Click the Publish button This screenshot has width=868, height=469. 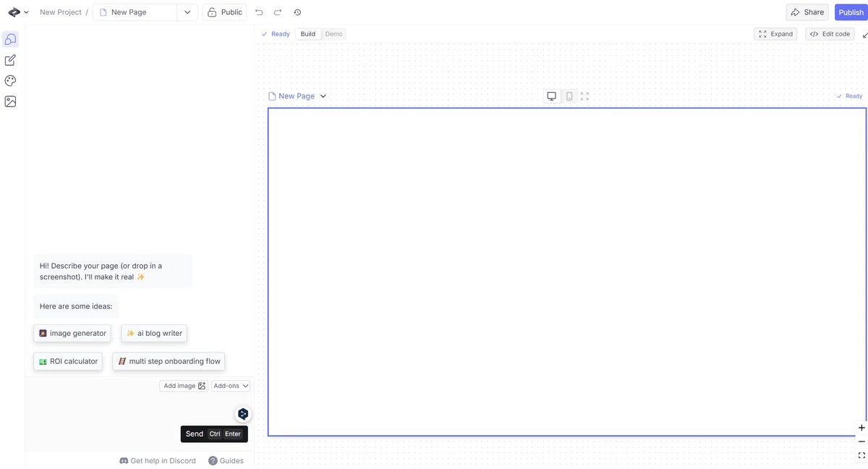point(851,12)
